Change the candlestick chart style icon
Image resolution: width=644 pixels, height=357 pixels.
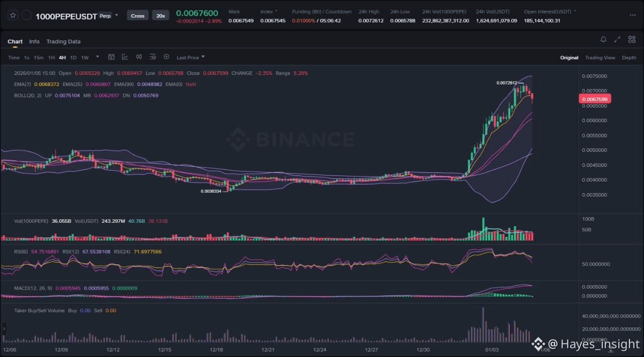click(x=139, y=57)
